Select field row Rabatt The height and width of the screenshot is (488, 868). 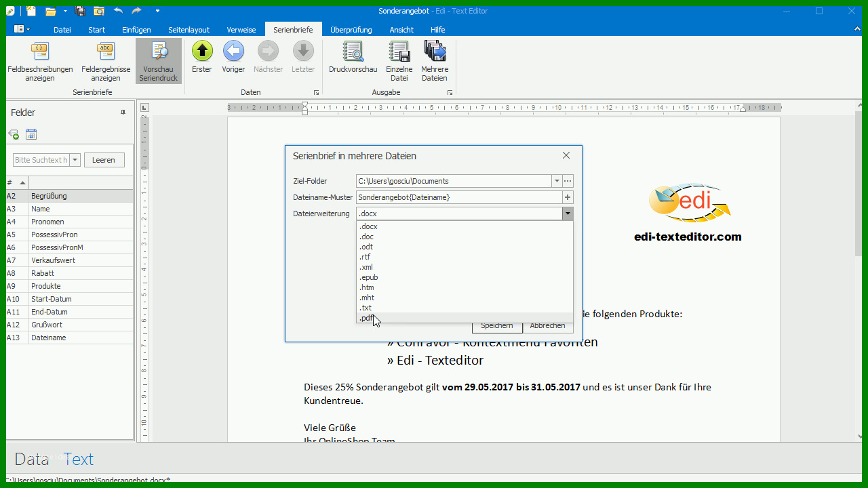tap(70, 273)
